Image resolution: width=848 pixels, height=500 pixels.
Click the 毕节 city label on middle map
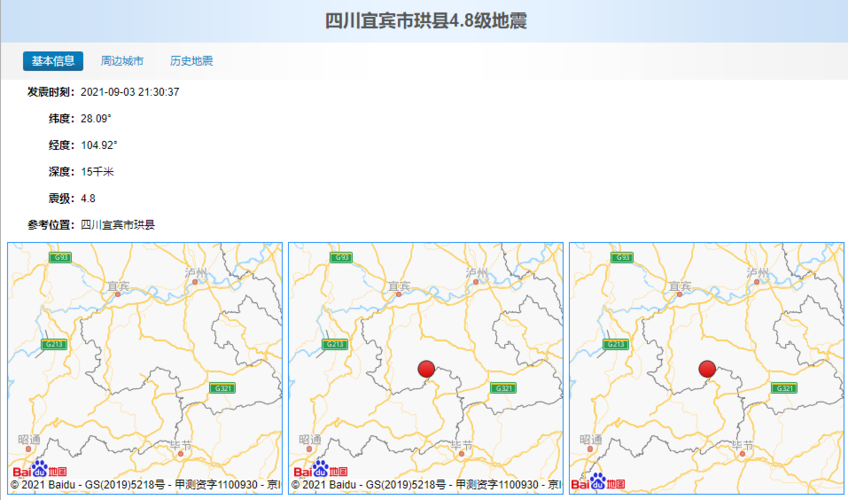[461, 445]
